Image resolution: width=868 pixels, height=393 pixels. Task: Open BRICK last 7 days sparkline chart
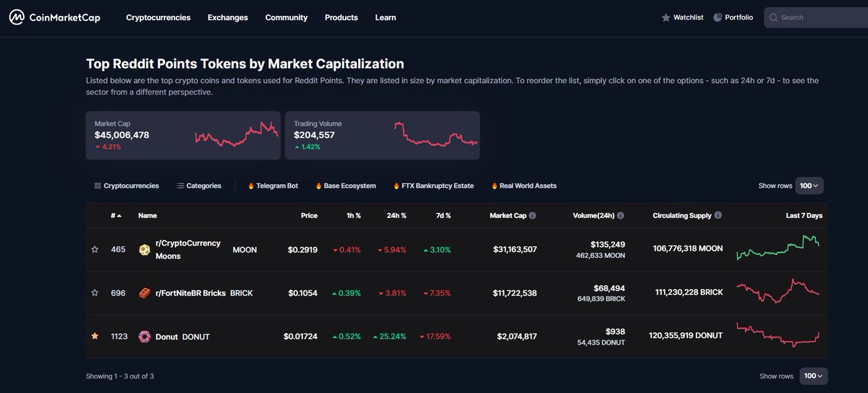778,292
